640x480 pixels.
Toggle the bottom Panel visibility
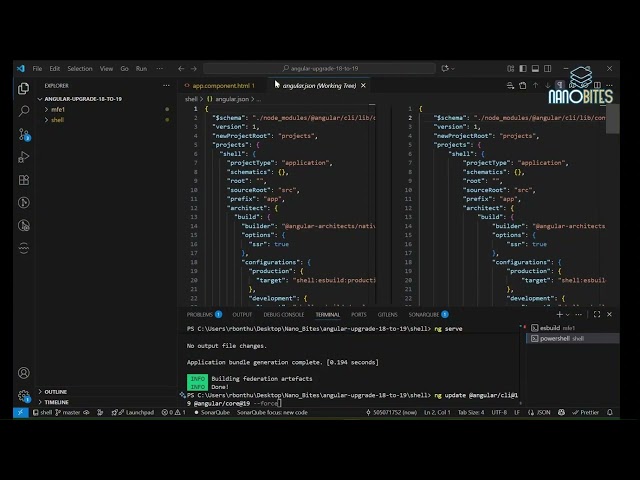(535, 69)
